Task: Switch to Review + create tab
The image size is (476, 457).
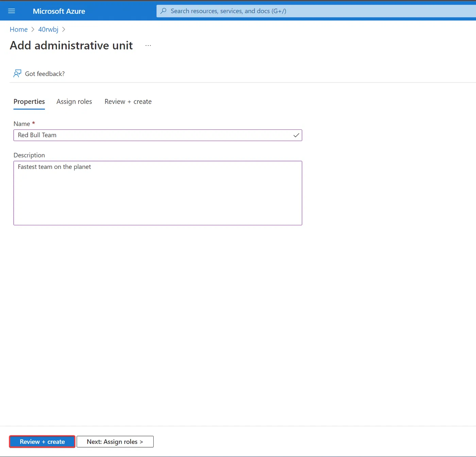Action: coord(128,102)
